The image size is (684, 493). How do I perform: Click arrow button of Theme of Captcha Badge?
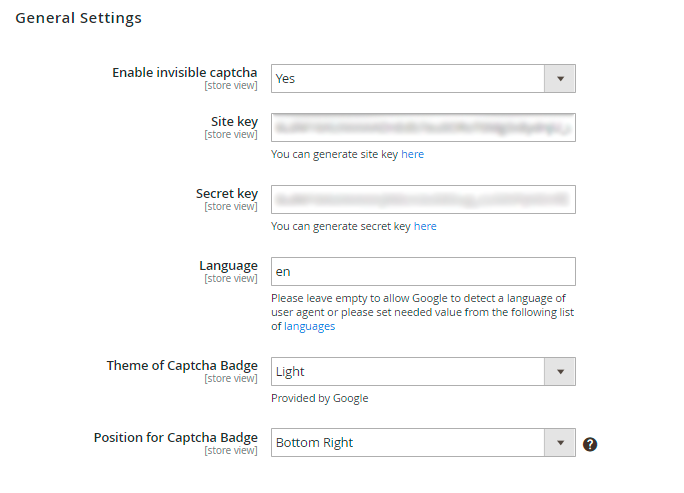point(560,372)
